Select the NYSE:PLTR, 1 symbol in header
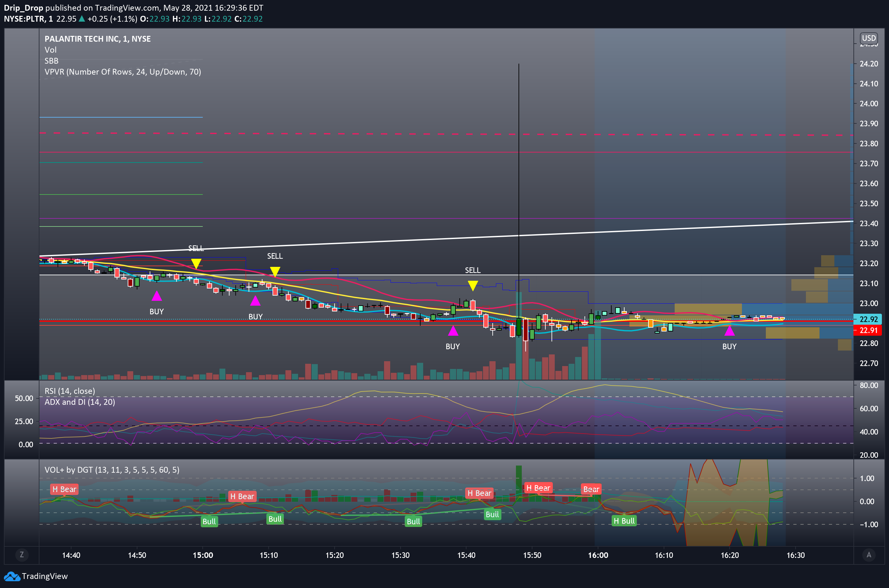 28,19
